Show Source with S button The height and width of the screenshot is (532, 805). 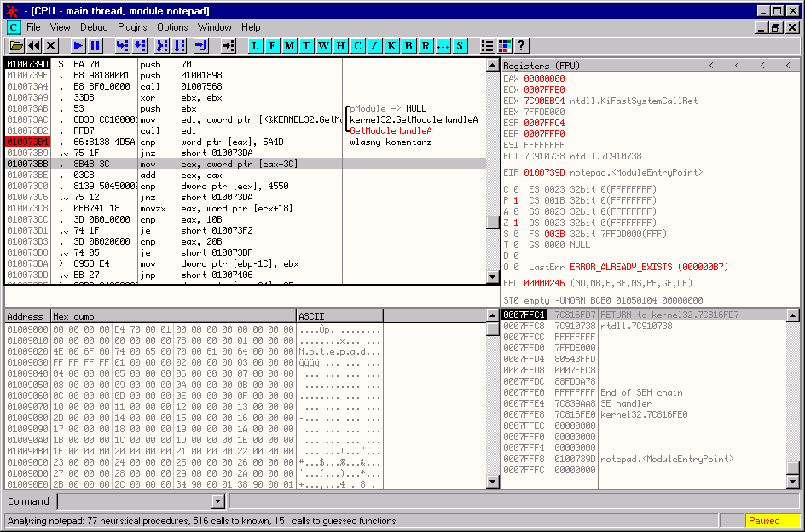point(459,46)
